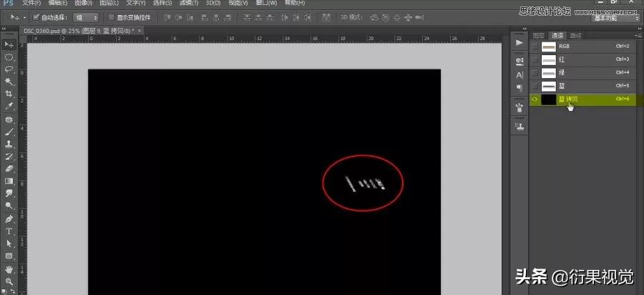Select the Hand tool
This screenshot has height=295, width=644.
(x=9, y=269)
